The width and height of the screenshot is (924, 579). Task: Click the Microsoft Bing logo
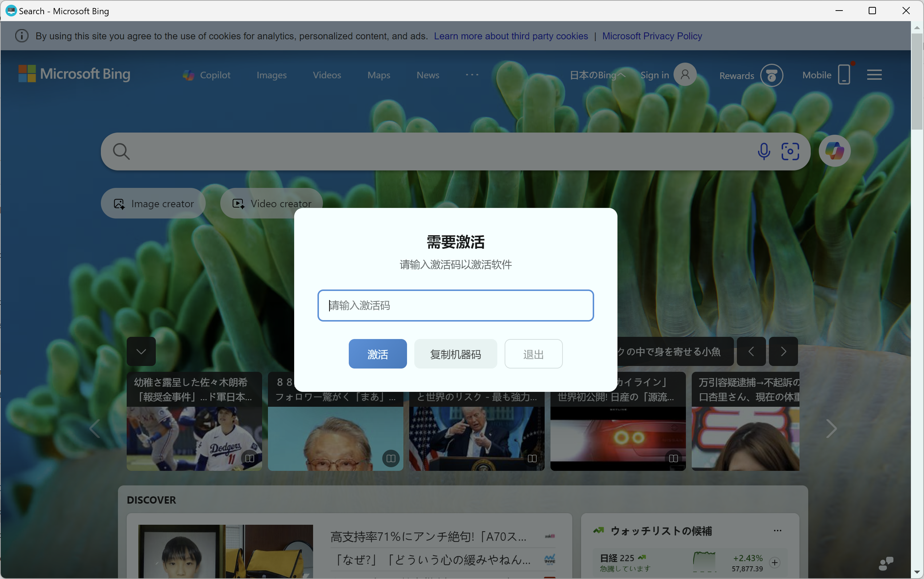(74, 74)
